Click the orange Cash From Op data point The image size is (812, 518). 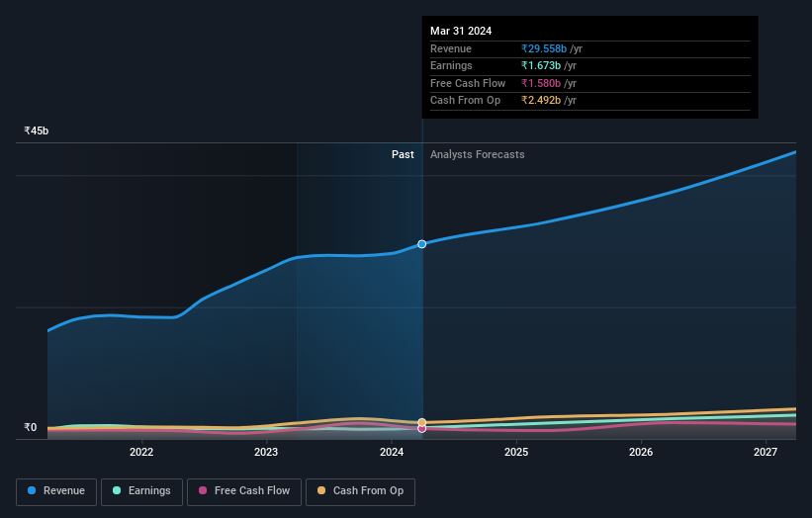pos(422,422)
